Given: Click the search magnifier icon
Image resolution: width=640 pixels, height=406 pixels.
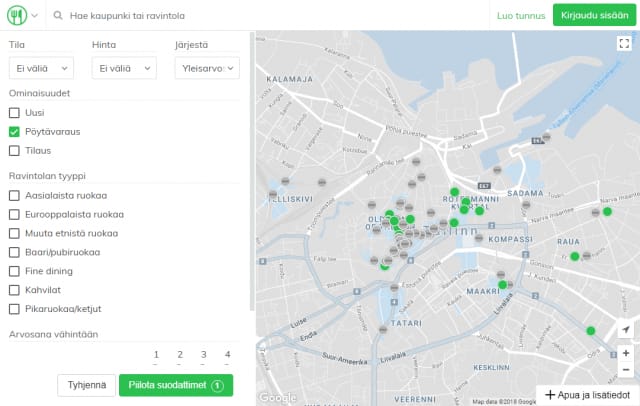Looking at the screenshot, I should click(58, 16).
